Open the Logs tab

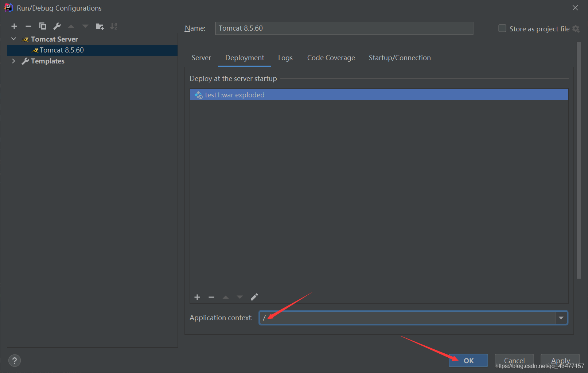285,58
